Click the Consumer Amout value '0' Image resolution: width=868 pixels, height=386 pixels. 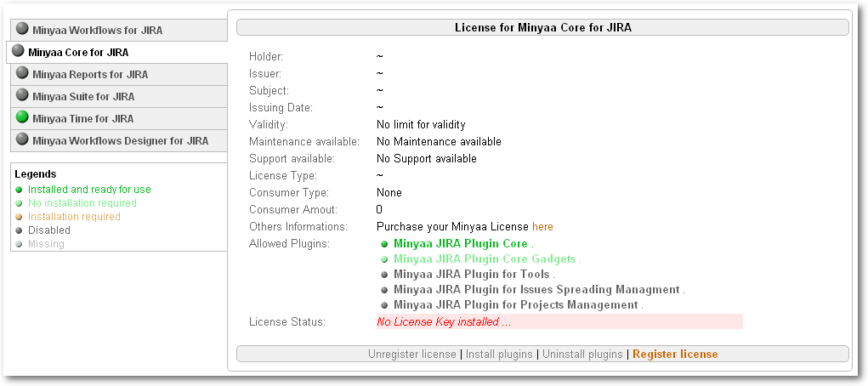379,210
